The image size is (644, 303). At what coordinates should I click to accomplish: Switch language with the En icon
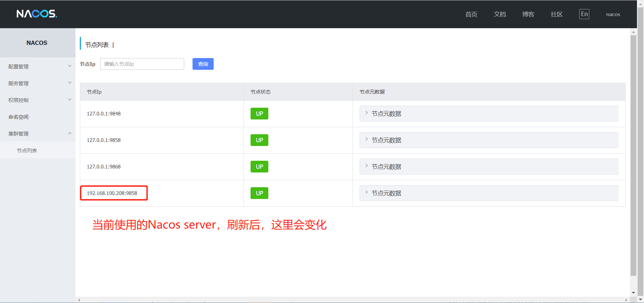pyautogui.click(x=584, y=14)
